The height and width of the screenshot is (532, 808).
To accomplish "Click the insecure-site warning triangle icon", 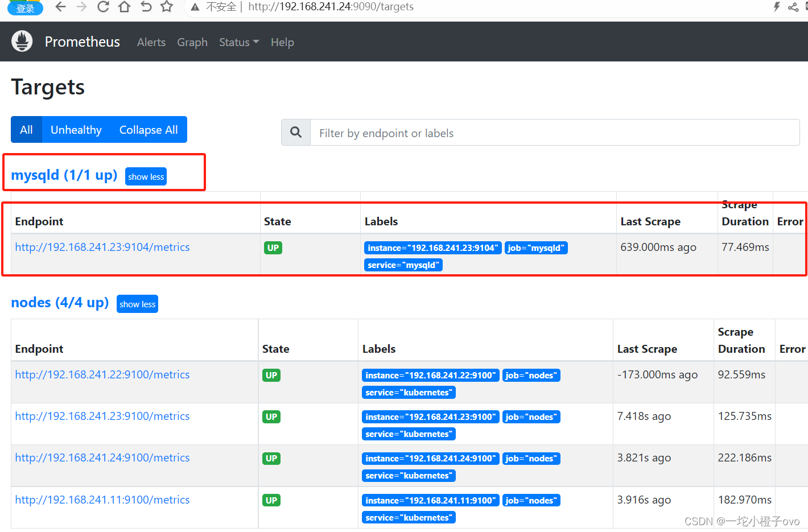I will coord(195,7).
